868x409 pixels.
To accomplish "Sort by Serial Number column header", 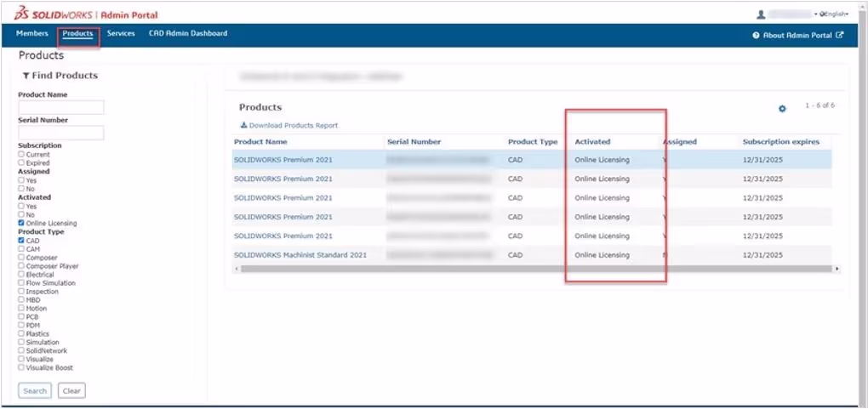I will pyautogui.click(x=414, y=142).
